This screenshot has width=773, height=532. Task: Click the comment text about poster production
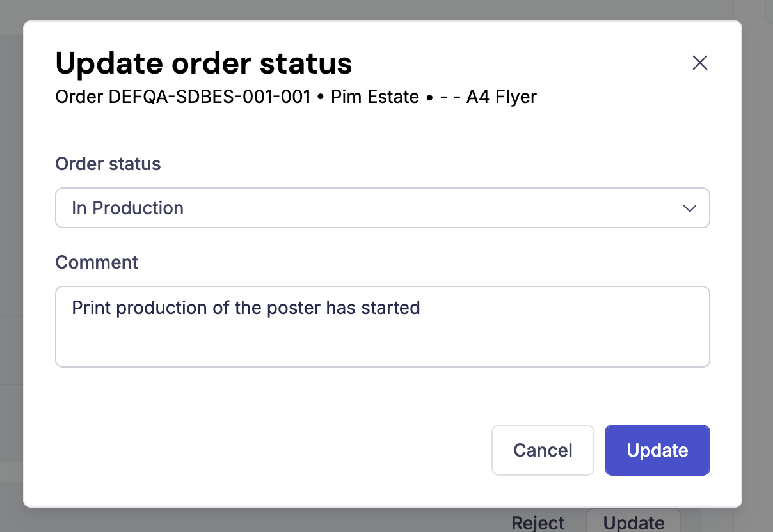pos(246,308)
